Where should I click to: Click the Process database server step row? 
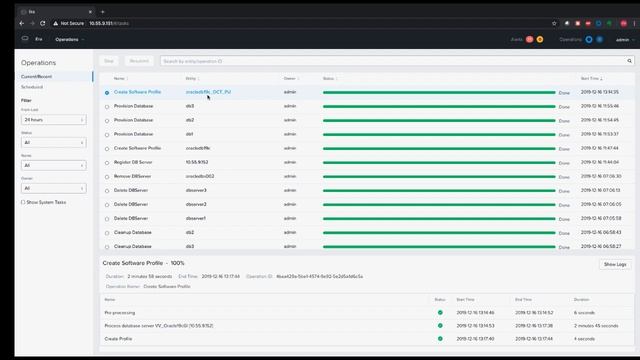[x=367, y=326]
